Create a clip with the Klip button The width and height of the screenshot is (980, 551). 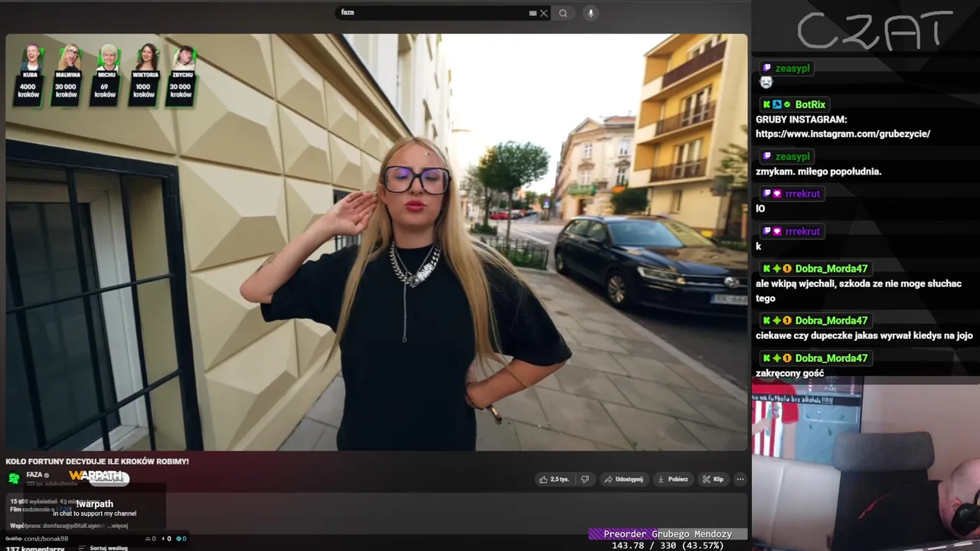713,479
